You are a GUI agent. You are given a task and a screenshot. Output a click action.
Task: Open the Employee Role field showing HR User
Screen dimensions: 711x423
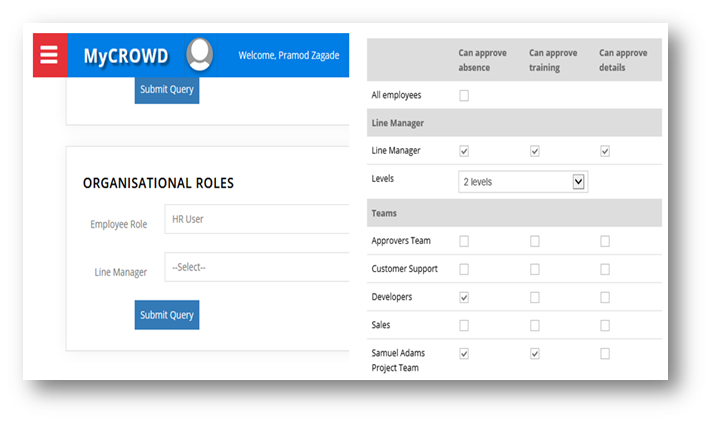coord(256,219)
